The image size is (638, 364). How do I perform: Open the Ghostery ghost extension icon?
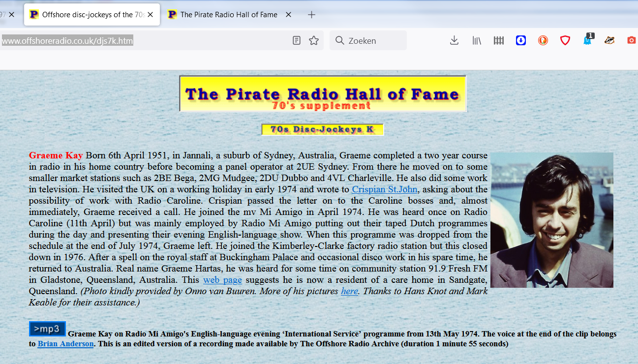(587, 40)
